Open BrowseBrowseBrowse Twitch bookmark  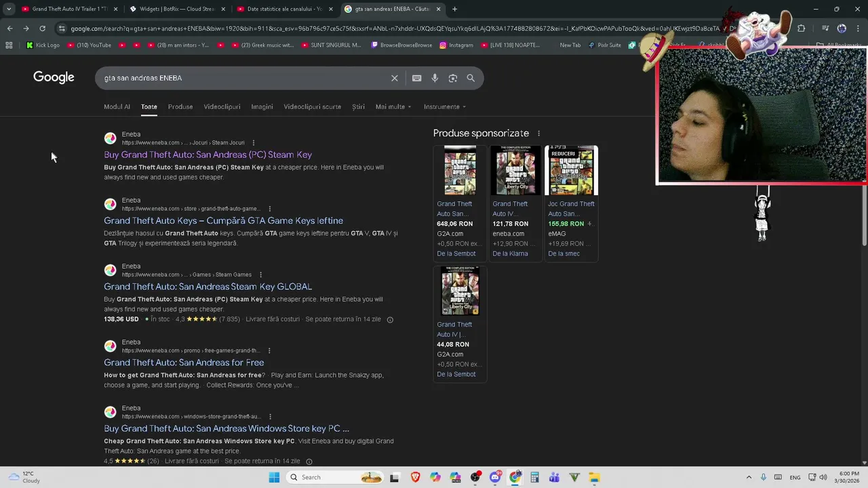click(x=401, y=45)
